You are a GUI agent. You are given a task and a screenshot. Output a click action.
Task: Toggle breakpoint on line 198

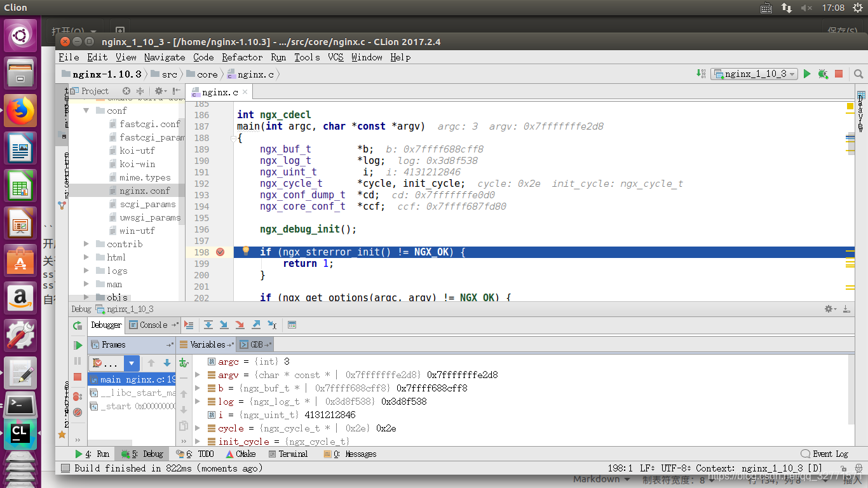pos(220,252)
